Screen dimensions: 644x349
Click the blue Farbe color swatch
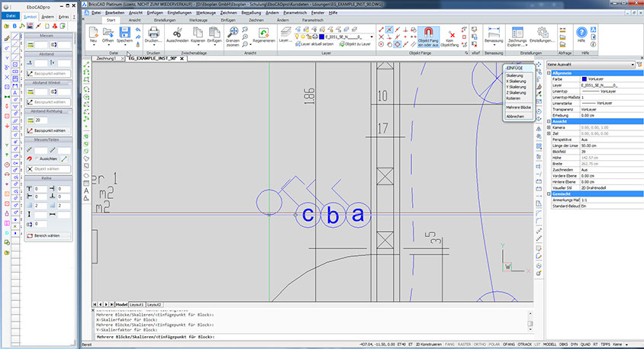tap(584, 78)
